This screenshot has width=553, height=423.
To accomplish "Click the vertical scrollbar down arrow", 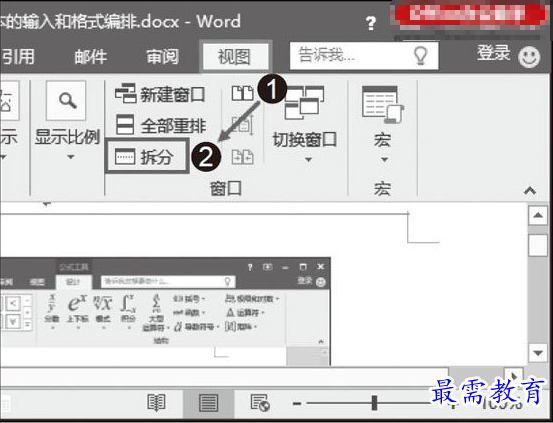I will 538,353.
